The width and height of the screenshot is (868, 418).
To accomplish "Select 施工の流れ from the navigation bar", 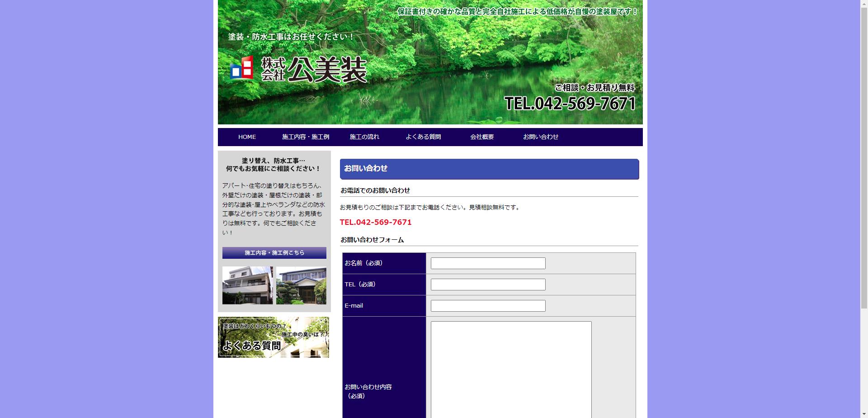I will point(364,137).
